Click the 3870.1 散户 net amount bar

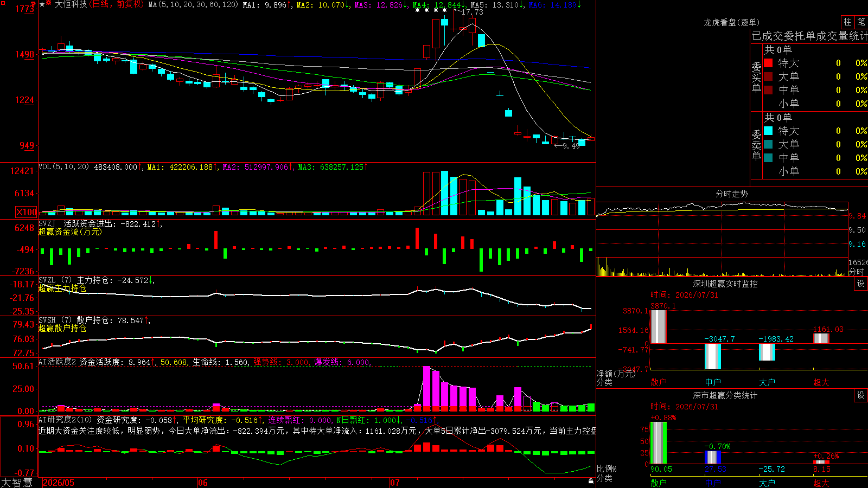point(659,326)
